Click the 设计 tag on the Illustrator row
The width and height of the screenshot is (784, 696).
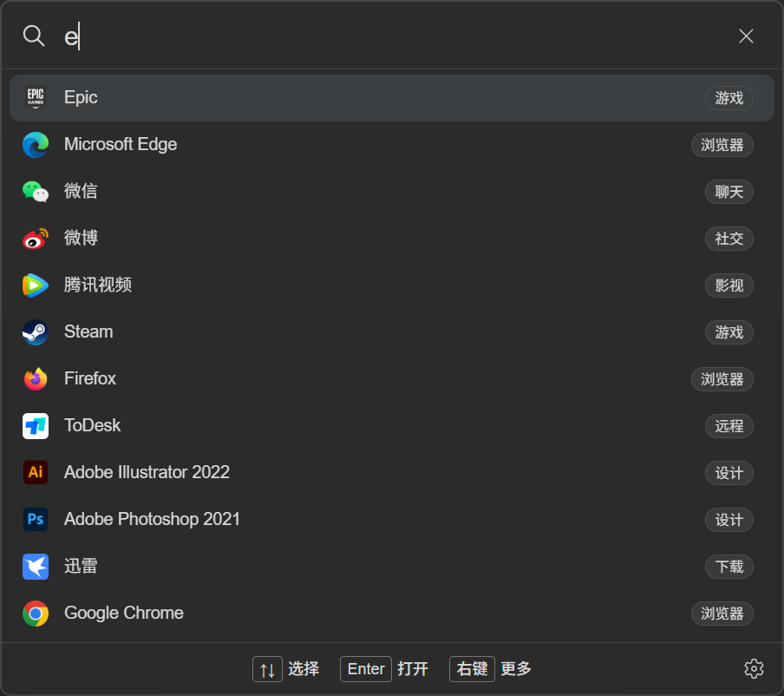point(729,473)
